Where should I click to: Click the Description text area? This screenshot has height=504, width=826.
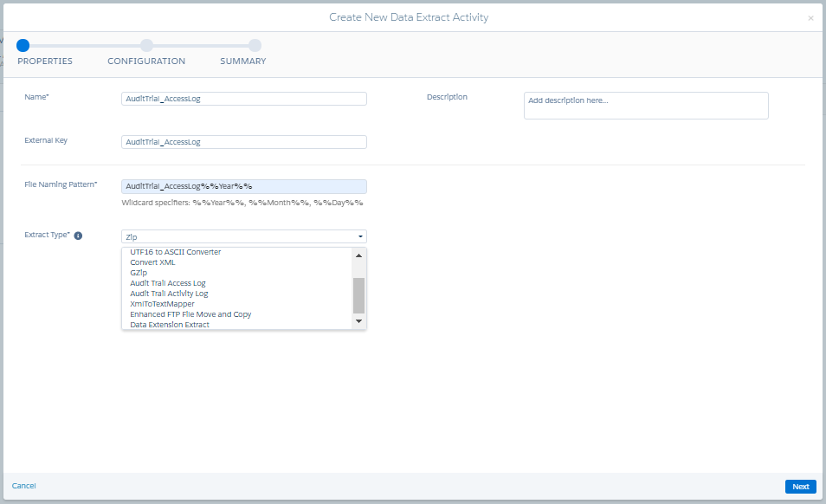[646, 106]
